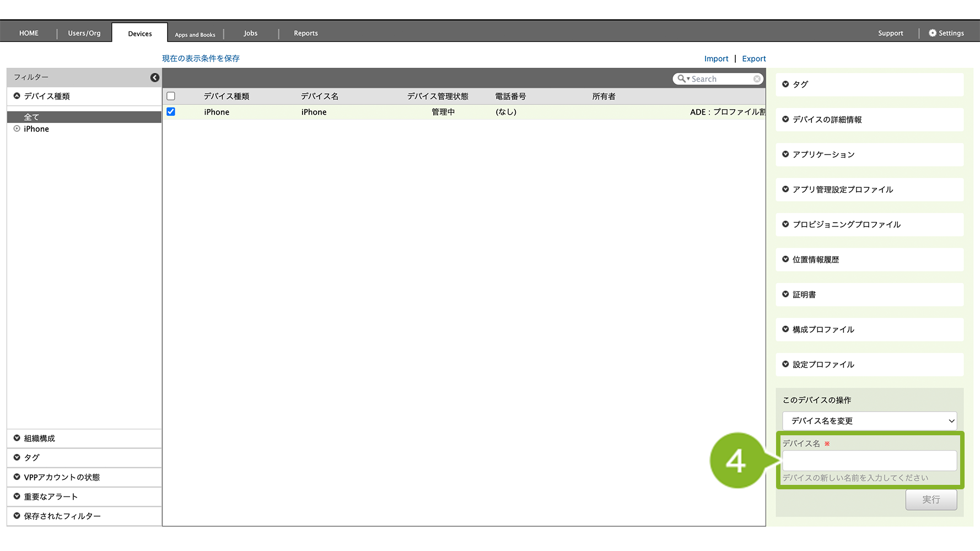980x551 pixels.
Task: Click the iPhone filter radio icon
Action: pos(17,129)
